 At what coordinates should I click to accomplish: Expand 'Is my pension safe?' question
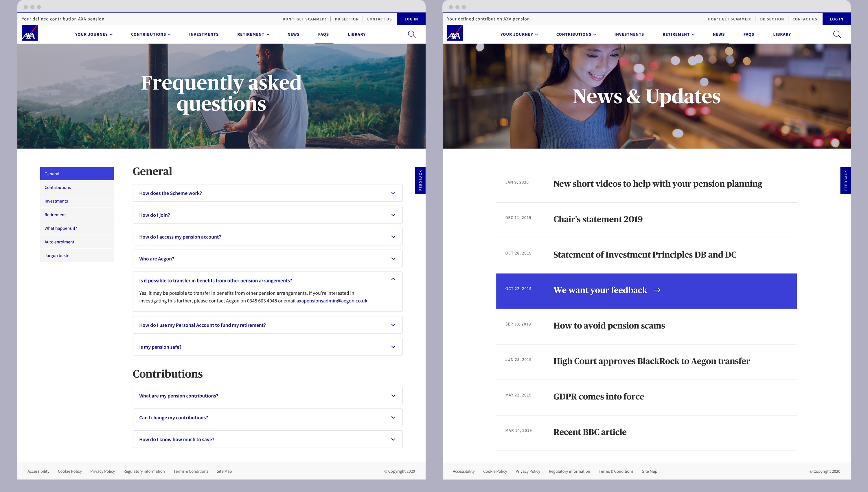268,347
